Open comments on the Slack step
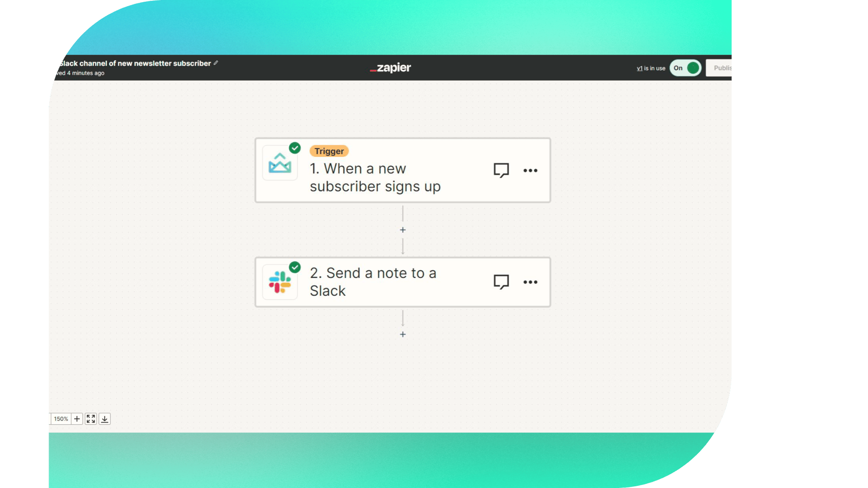Viewport: 868px width, 488px height. click(x=501, y=282)
